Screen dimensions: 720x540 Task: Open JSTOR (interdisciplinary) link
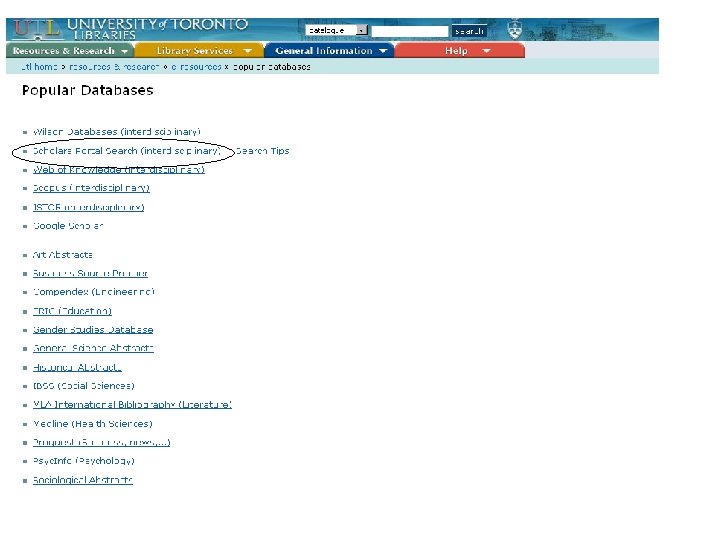tap(88, 208)
